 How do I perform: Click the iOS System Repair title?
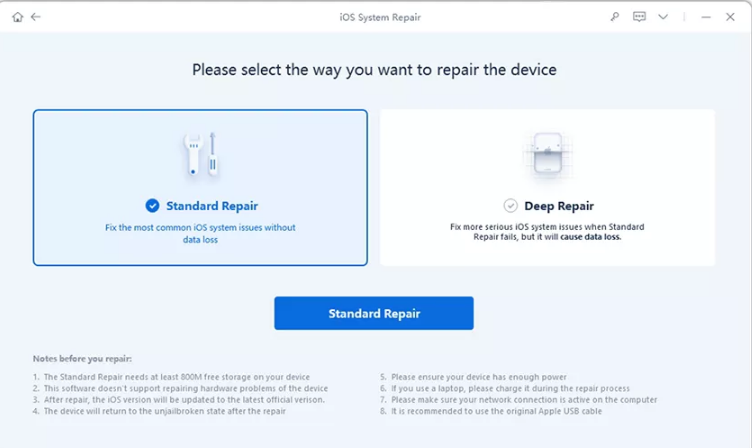click(x=380, y=17)
